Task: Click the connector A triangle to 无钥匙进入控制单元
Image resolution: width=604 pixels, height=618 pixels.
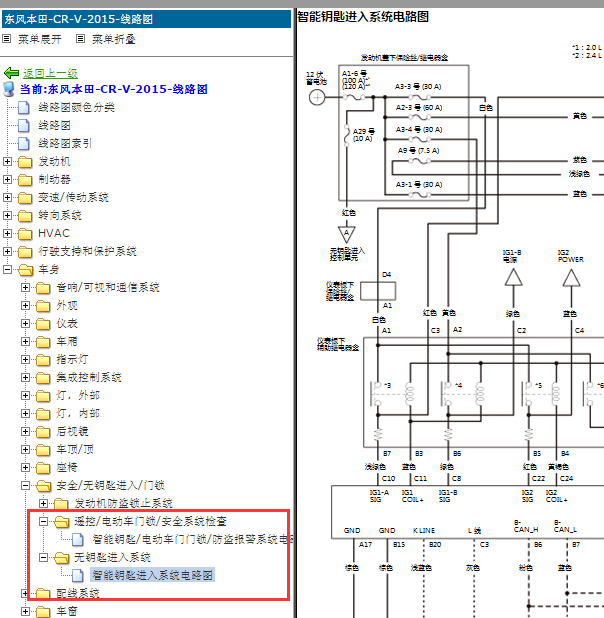Action: 347,234
